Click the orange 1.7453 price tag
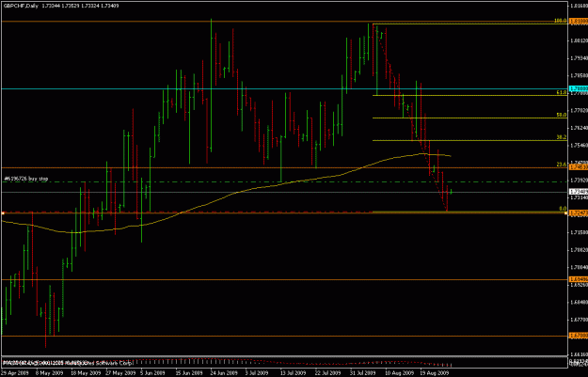 coord(579,166)
